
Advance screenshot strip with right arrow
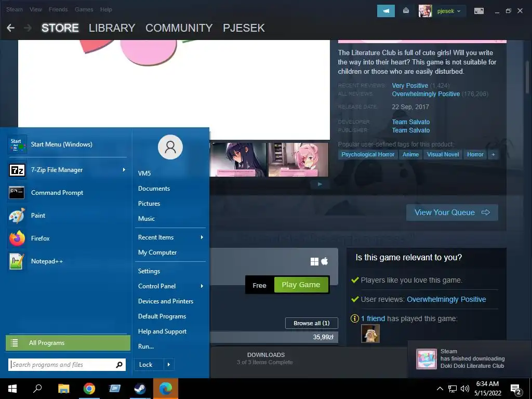(320, 184)
